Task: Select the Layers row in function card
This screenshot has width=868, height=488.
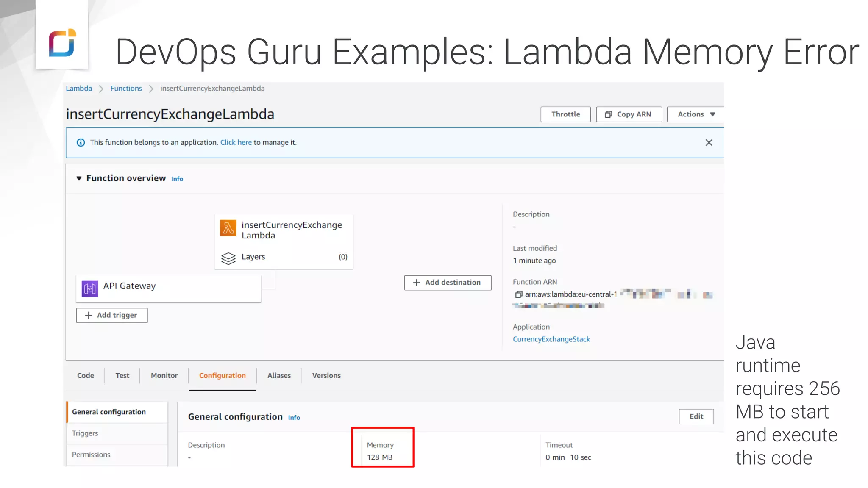Action: click(284, 257)
